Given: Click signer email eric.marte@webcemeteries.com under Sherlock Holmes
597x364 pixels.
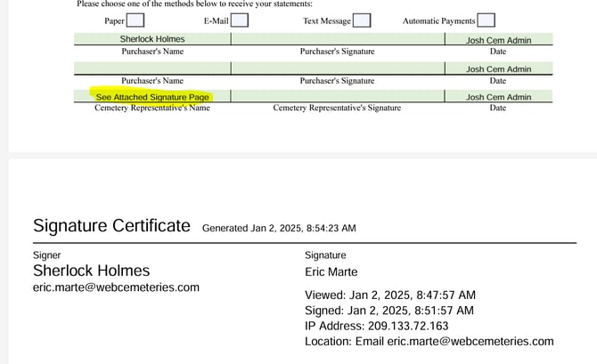Looking at the screenshot, I should (x=116, y=287).
